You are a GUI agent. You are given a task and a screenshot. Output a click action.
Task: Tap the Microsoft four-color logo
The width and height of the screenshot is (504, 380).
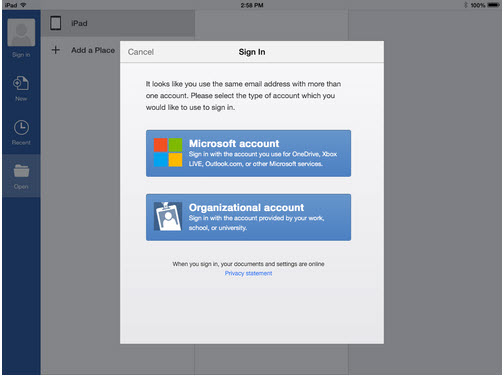click(x=168, y=152)
